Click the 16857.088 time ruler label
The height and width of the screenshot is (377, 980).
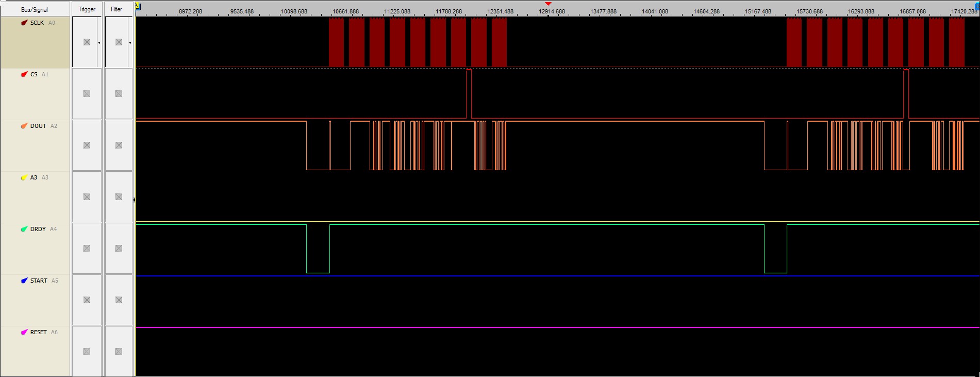tap(913, 11)
